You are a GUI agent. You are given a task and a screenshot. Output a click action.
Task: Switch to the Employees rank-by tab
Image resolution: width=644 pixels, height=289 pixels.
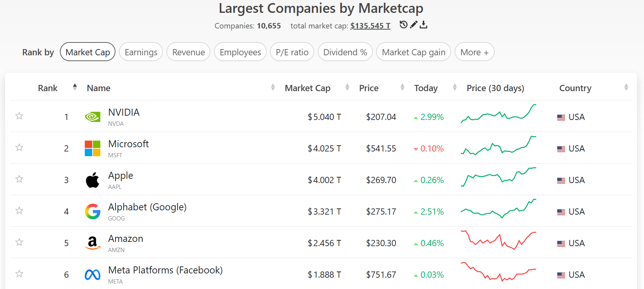pyautogui.click(x=240, y=52)
